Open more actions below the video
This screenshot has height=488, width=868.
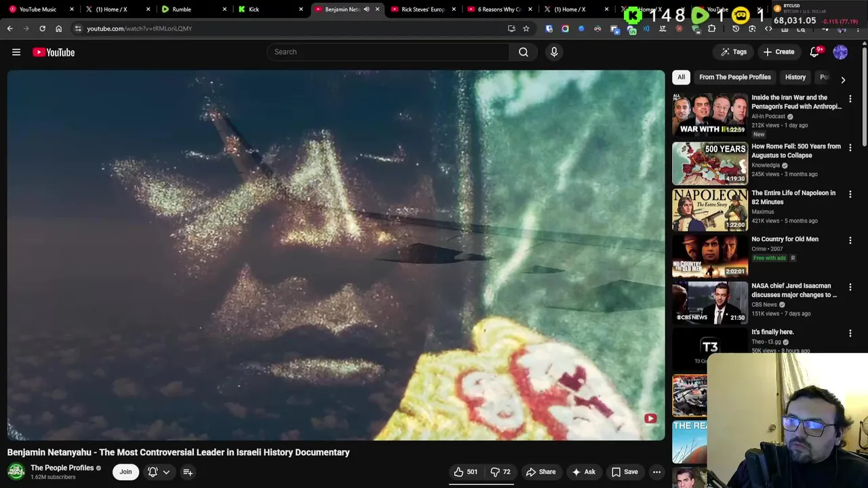click(656, 472)
